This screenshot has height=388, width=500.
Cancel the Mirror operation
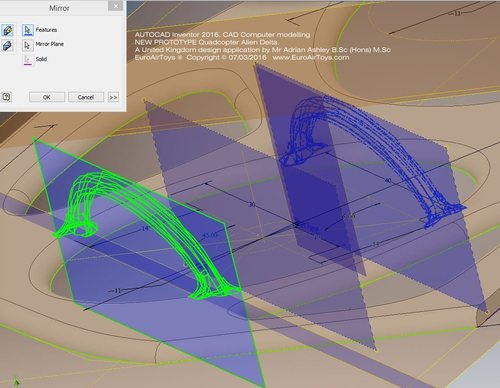86,97
